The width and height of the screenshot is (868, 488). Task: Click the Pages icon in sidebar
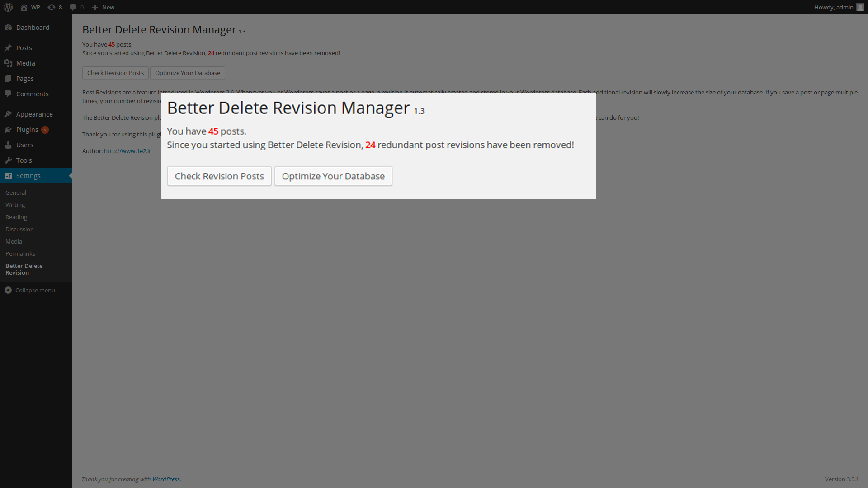tap(8, 79)
